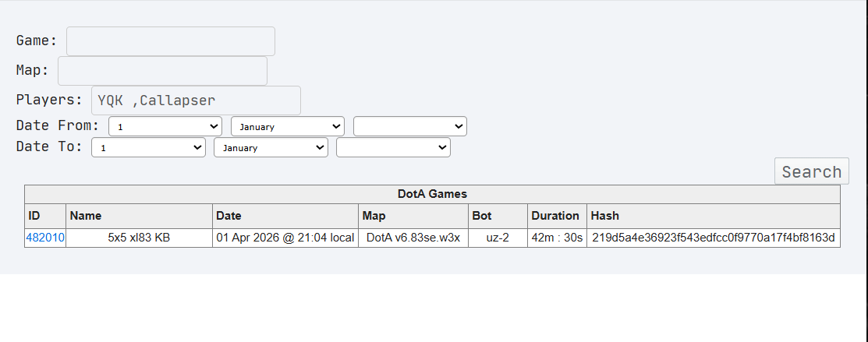Open the Date From day dropdown
This screenshot has height=342, width=868.
point(165,126)
